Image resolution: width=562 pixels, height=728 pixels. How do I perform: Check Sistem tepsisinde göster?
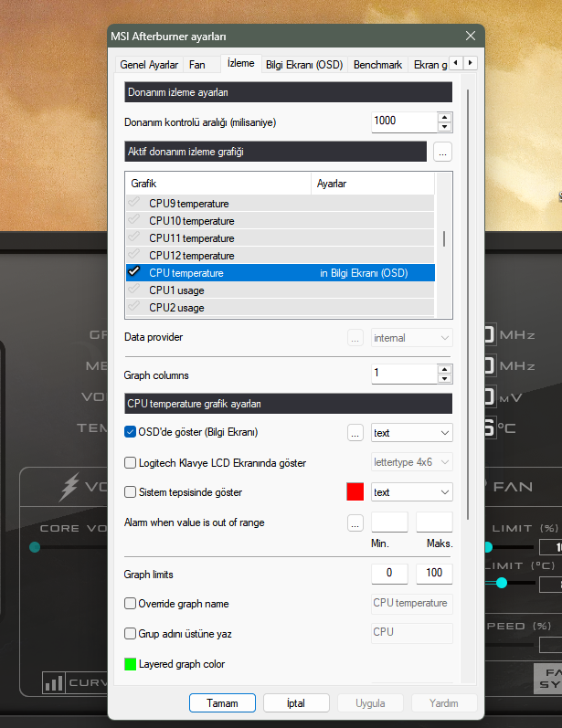(x=130, y=492)
